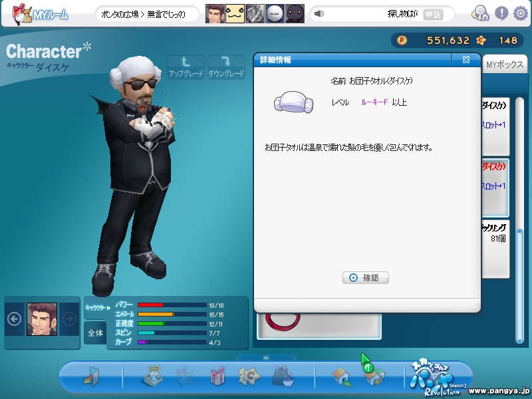Confirm with the 確認 button
This screenshot has width=532, height=399.
(365, 278)
